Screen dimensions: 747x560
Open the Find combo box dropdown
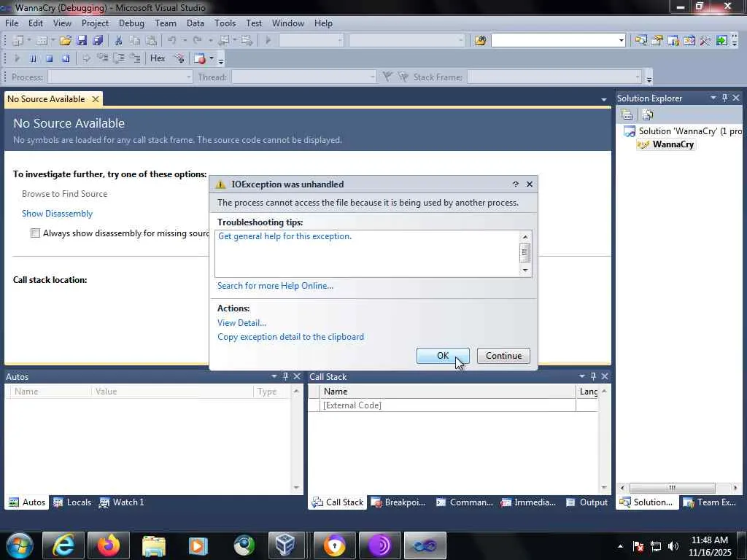coord(622,41)
